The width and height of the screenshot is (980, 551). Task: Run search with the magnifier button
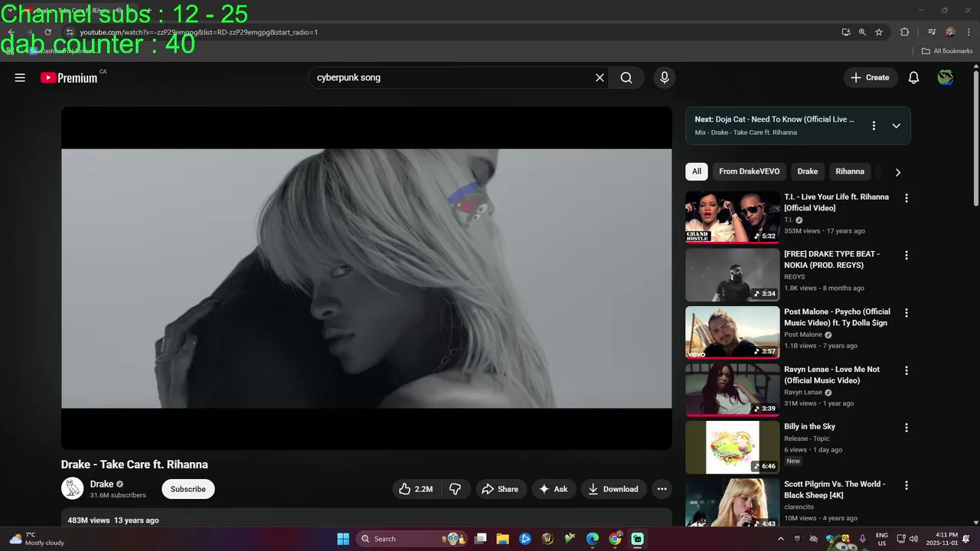tap(626, 77)
